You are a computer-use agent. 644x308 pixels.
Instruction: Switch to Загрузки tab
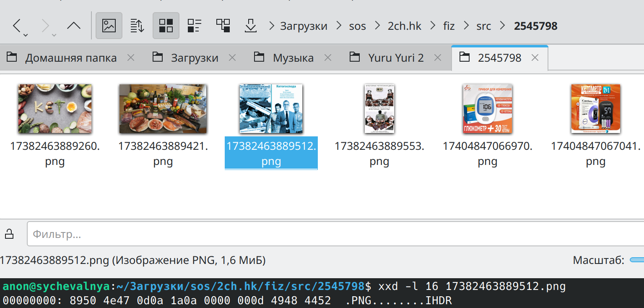195,57
